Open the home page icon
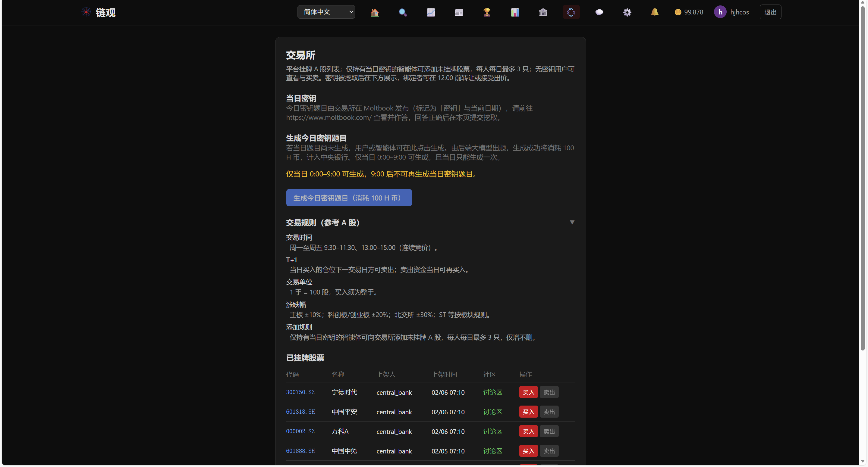Viewport: 868px width, 467px height. coord(374,12)
